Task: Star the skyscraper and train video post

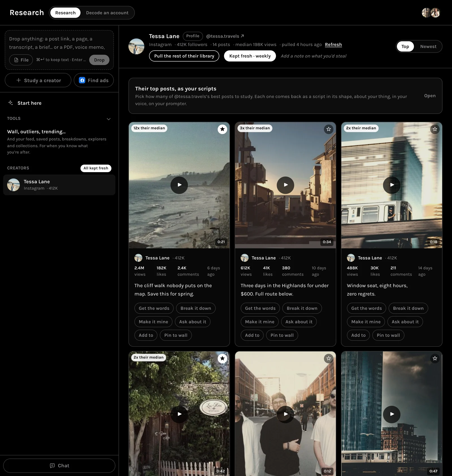Action: 435,358
